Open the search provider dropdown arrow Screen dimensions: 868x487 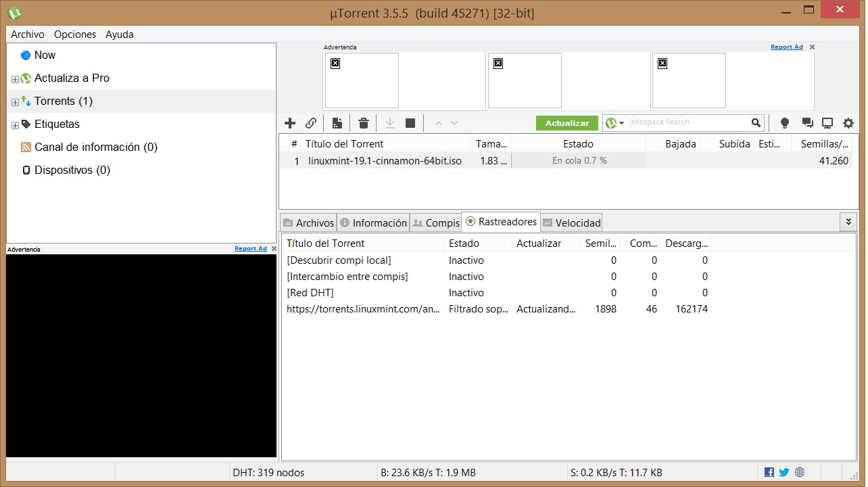(x=621, y=123)
